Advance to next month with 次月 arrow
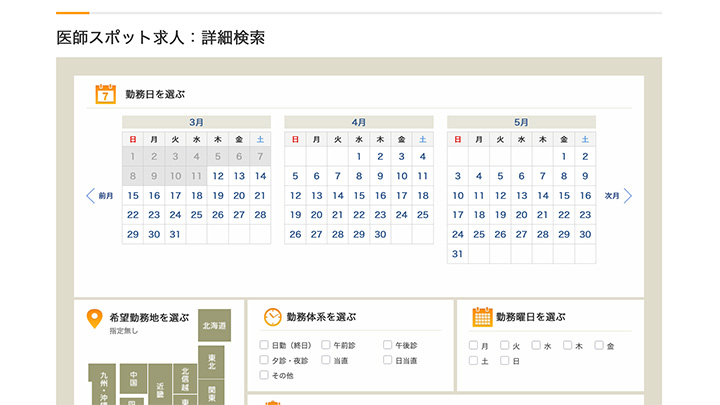 point(628,196)
